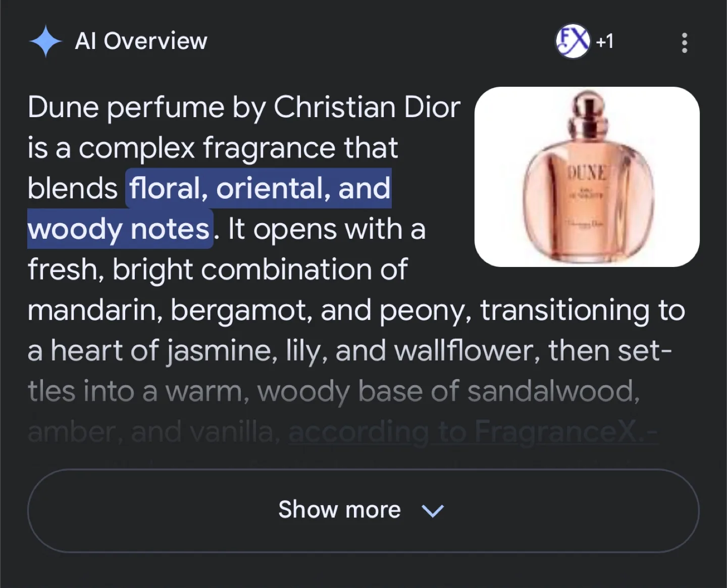
Task: Open the Dune perfume bottle image
Action: 587,175
